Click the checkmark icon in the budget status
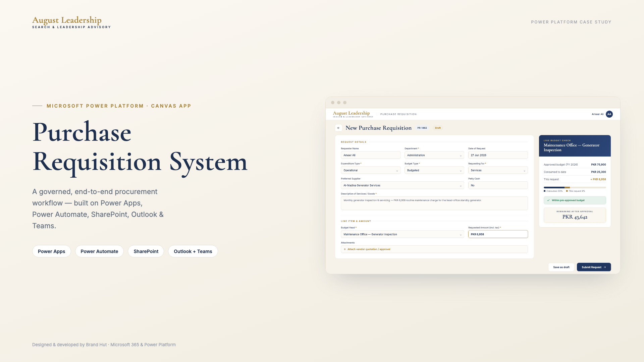Image resolution: width=644 pixels, height=362 pixels. (548, 200)
